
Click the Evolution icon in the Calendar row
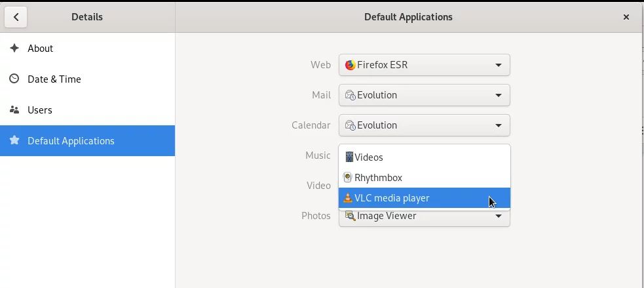click(350, 125)
